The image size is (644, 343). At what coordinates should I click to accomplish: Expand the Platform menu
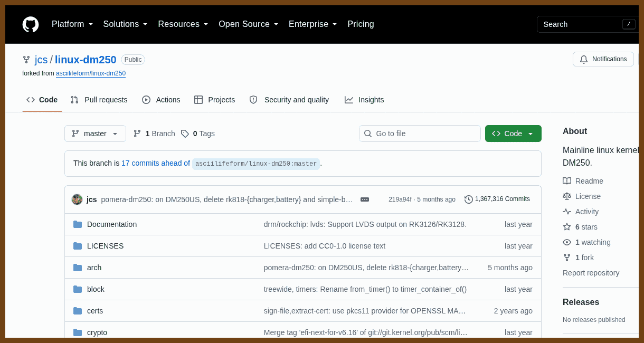pos(72,24)
